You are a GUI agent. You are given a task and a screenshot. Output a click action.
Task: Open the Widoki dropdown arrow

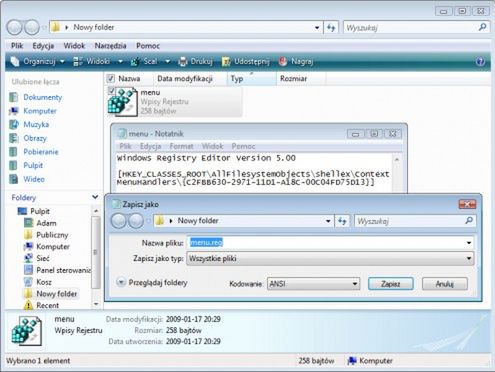120,61
